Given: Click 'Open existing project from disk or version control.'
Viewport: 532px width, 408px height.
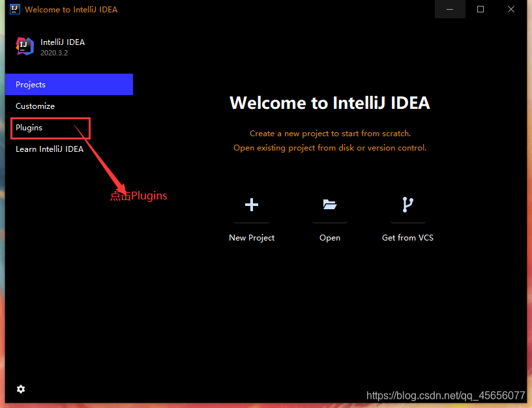Looking at the screenshot, I should pyautogui.click(x=330, y=148).
